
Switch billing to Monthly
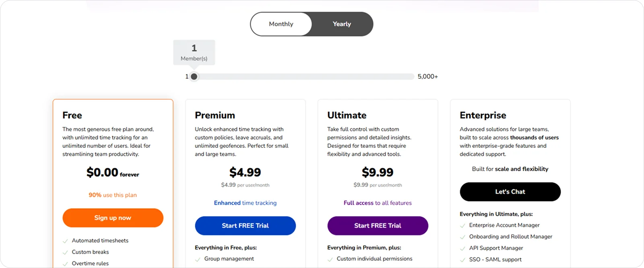point(281,24)
